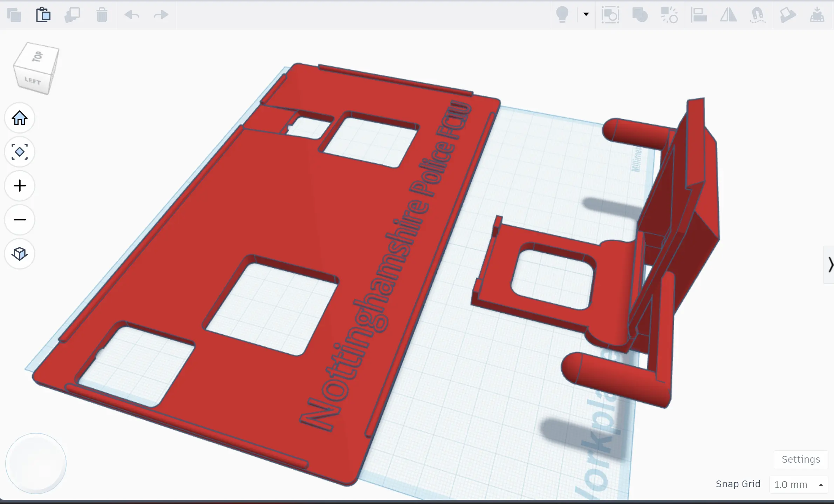This screenshot has width=834, height=504.
Task: Reset to Home view
Action: tap(20, 118)
